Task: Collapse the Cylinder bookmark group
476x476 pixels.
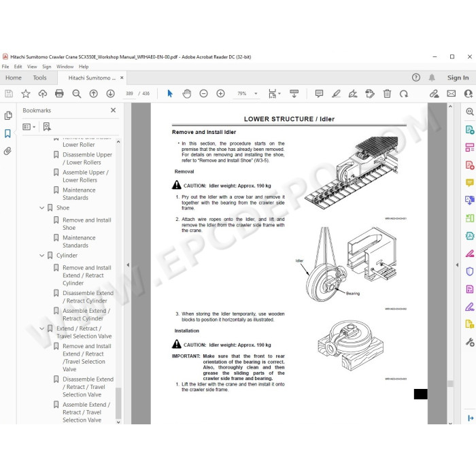Action: 42,255
